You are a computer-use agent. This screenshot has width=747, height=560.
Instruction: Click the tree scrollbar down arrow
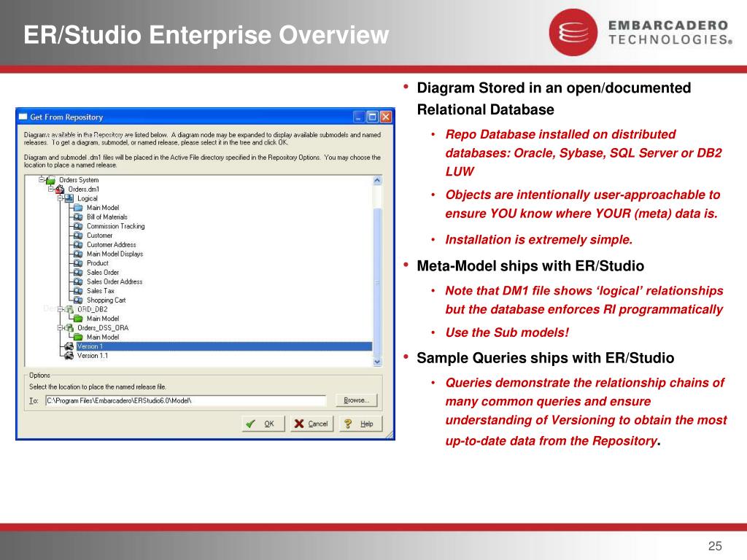tap(377, 362)
